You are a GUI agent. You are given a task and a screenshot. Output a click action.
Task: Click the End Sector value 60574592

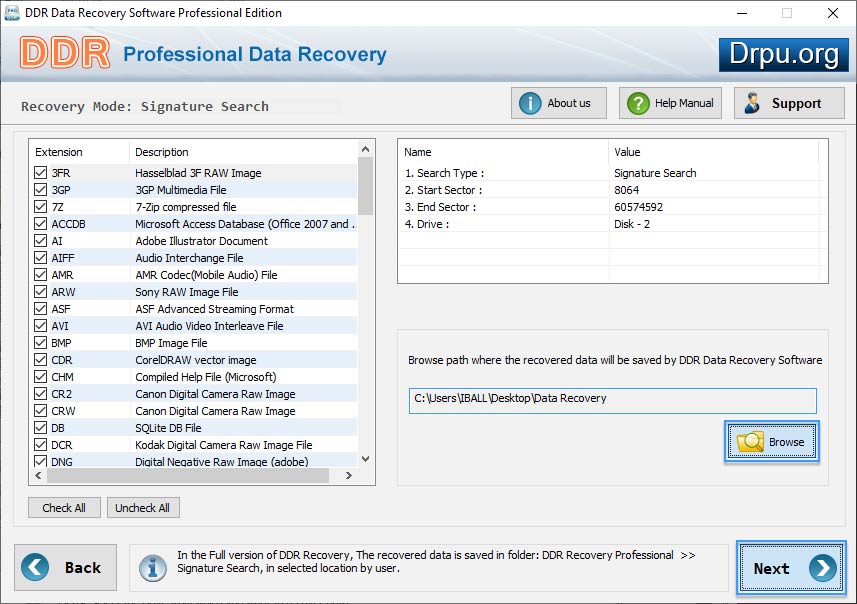pyautogui.click(x=638, y=207)
